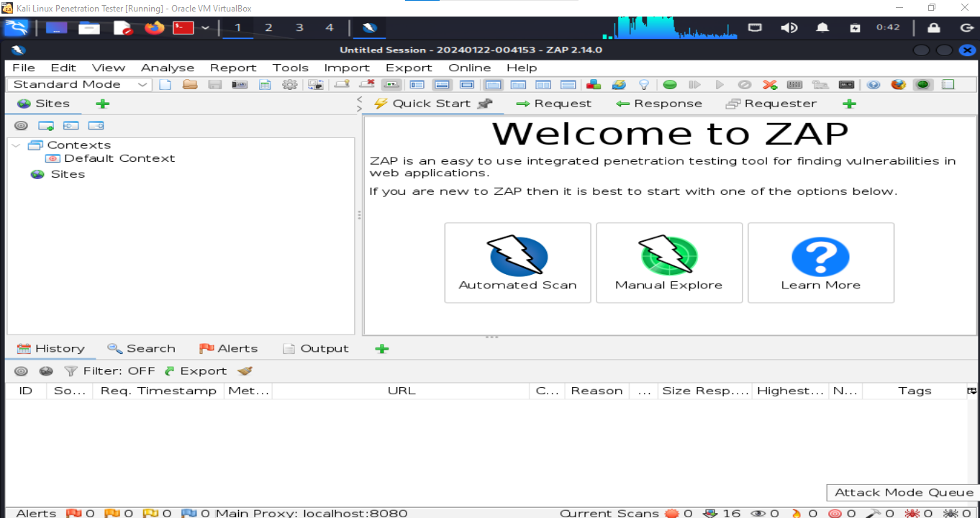Screen dimensions: 980x518
Task: Toggle the green break on all requests button
Action: 670,85
